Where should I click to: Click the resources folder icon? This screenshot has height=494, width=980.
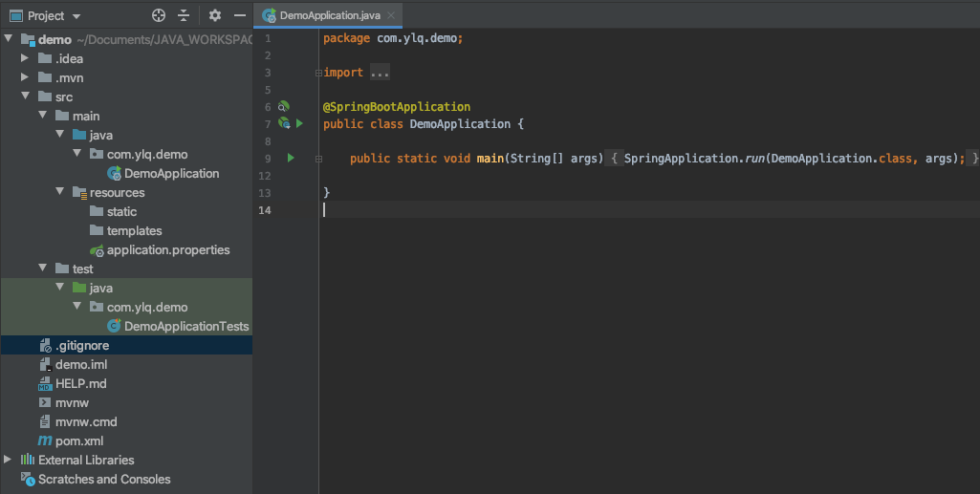(79, 192)
